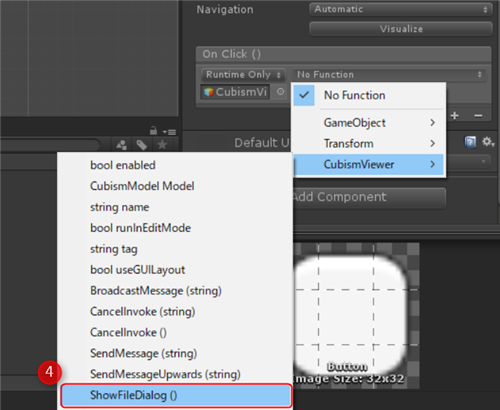The height and width of the screenshot is (410, 500).
Task: Open the CubismViewer submenu
Action: point(369,164)
